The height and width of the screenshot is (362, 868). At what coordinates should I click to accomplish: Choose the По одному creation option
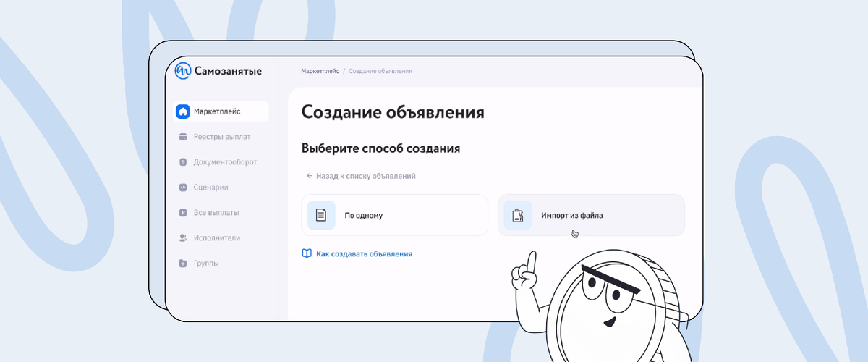(x=395, y=215)
